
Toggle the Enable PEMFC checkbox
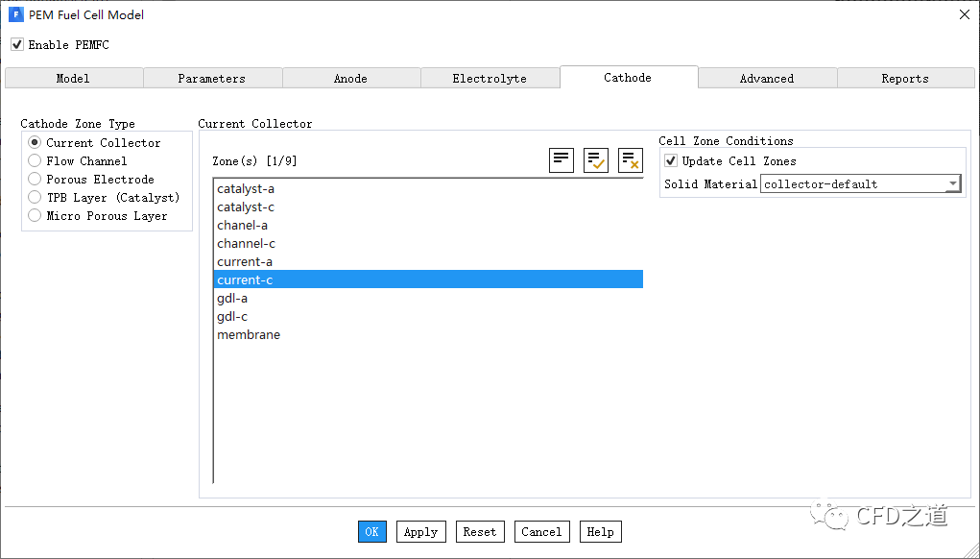(x=17, y=45)
